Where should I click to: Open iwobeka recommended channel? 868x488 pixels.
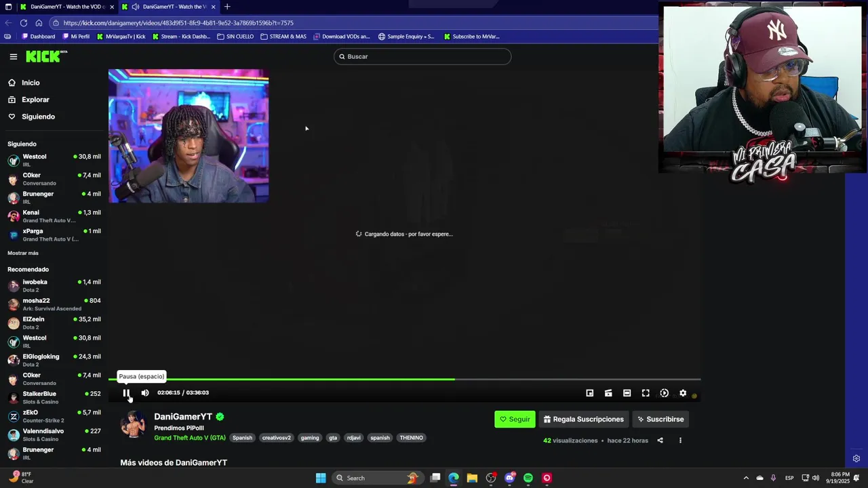point(54,285)
